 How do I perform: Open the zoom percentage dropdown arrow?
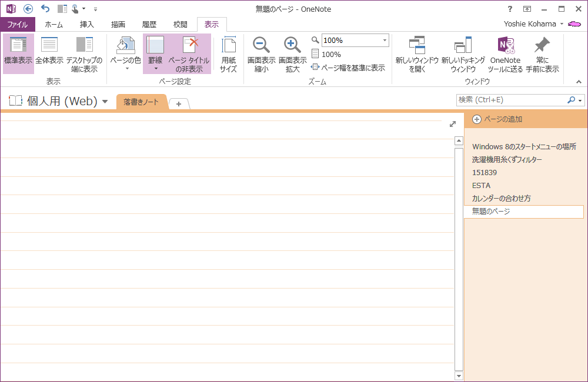click(385, 40)
